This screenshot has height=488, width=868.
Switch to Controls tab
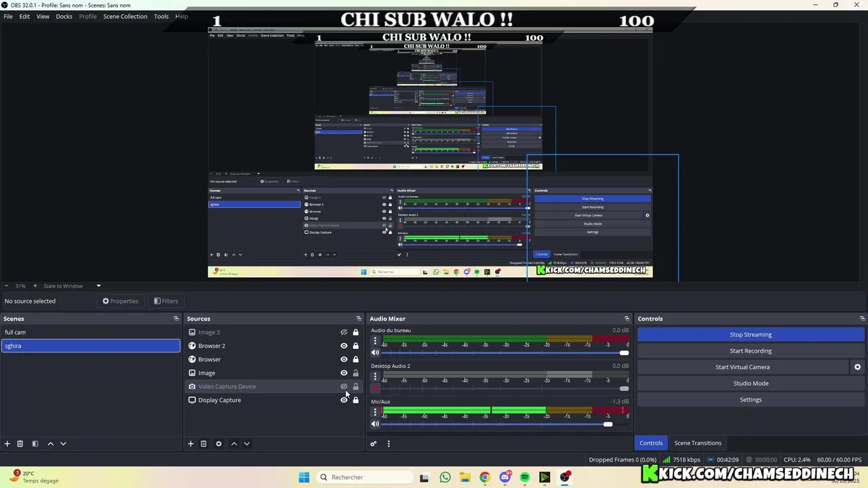pyautogui.click(x=651, y=443)
